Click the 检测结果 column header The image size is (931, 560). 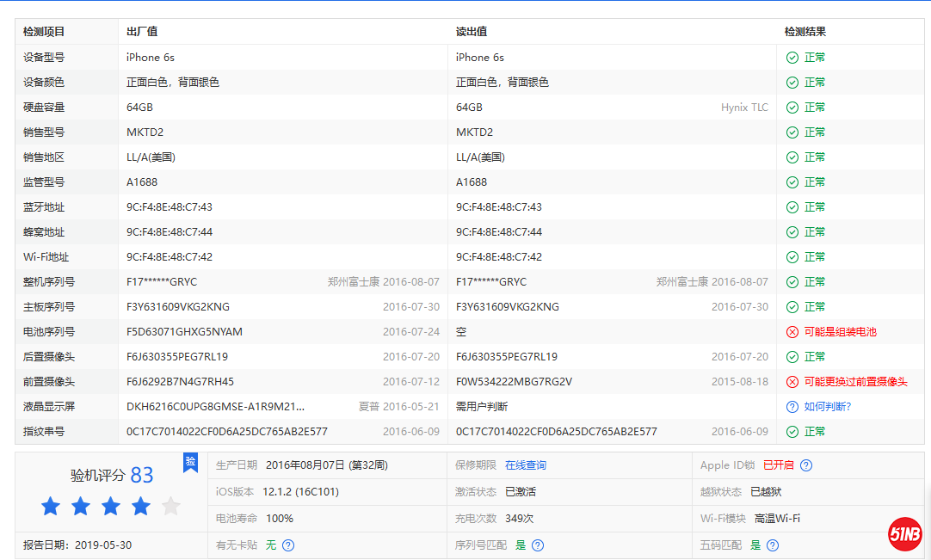[x=805, y=32]
